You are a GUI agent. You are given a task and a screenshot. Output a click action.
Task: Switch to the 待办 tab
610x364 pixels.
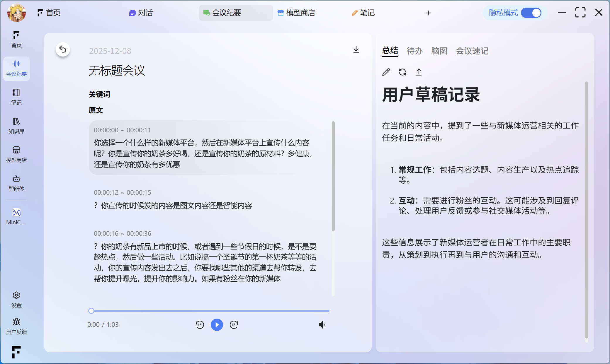click(x=414, y=51)
